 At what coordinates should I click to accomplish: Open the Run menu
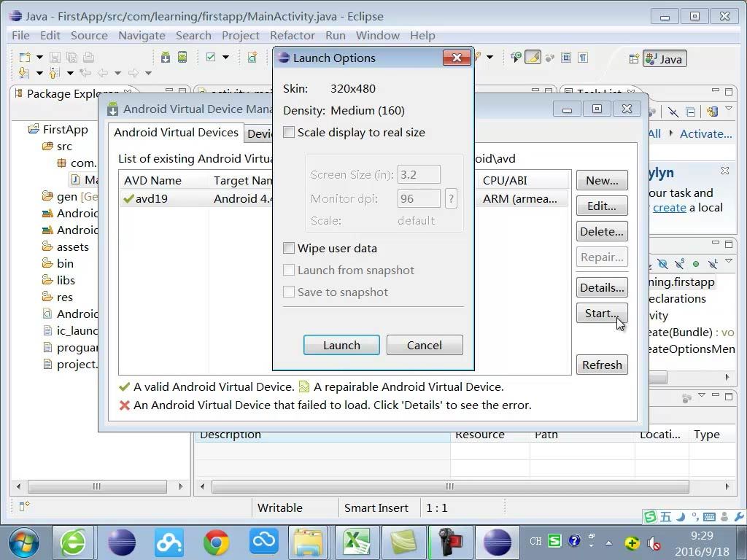[x=336, y=36]
